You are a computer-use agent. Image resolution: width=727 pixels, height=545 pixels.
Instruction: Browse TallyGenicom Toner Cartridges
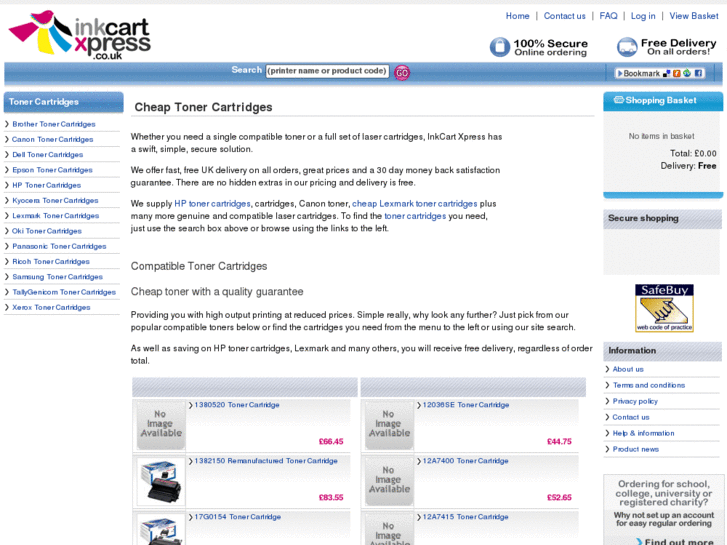point(64,292)
